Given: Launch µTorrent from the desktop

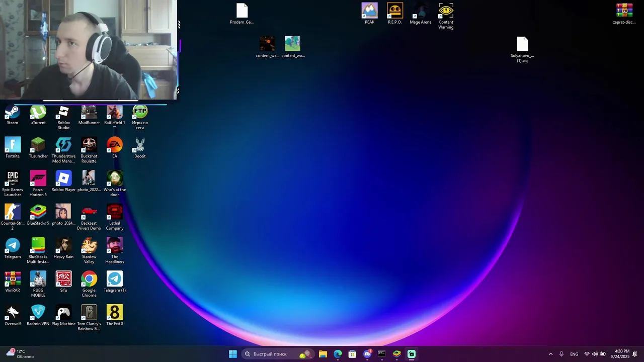Looking at the screenshot, I should click(x=38, y=115).
